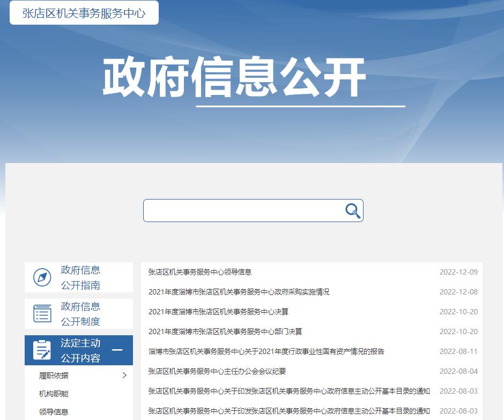
Task: Select 履职依据 in the sidebar
Action: click(54, 375)
